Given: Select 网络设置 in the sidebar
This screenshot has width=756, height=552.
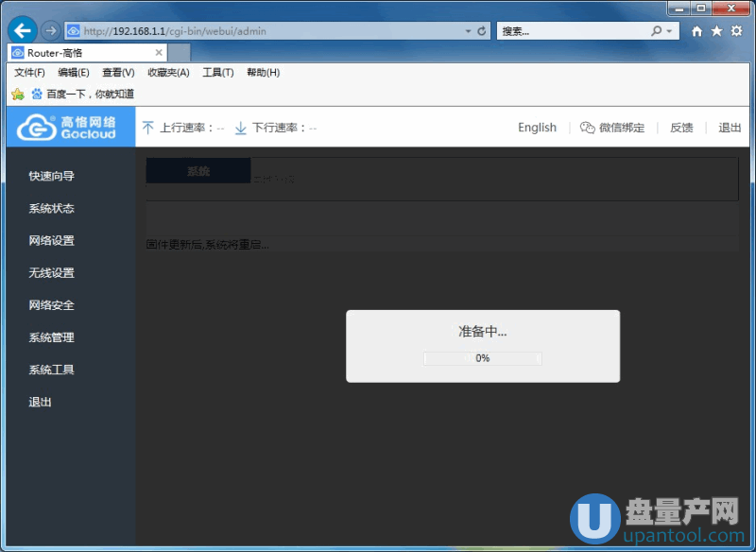Looking at the screenshot, I should (x=51, y=241).
